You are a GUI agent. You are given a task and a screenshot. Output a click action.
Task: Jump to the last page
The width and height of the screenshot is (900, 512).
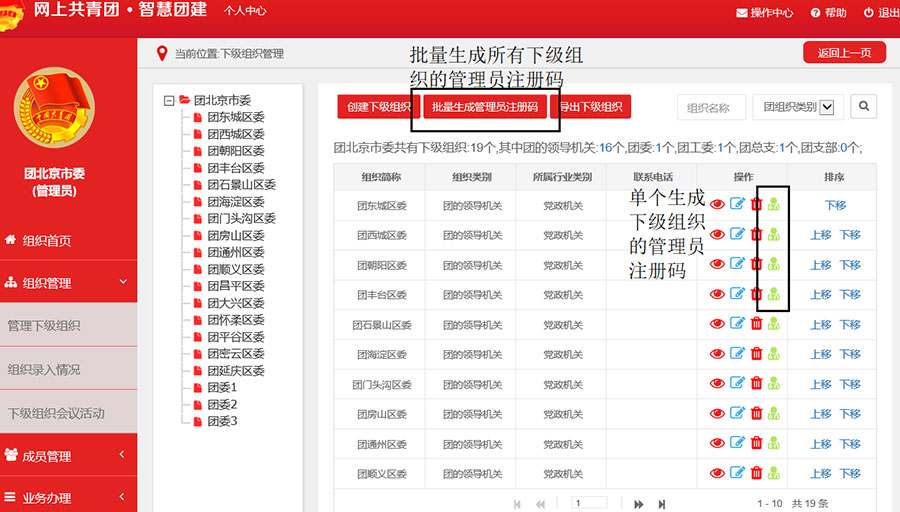point(662,504)
